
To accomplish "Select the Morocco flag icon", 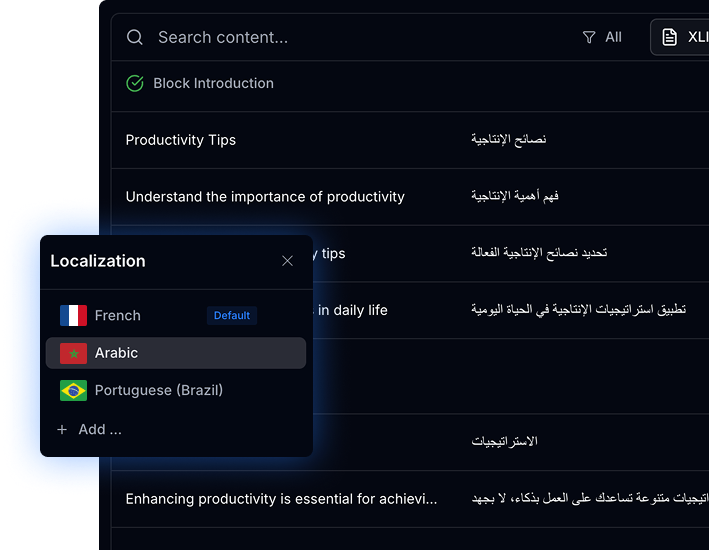I will [x=73, y=353].
